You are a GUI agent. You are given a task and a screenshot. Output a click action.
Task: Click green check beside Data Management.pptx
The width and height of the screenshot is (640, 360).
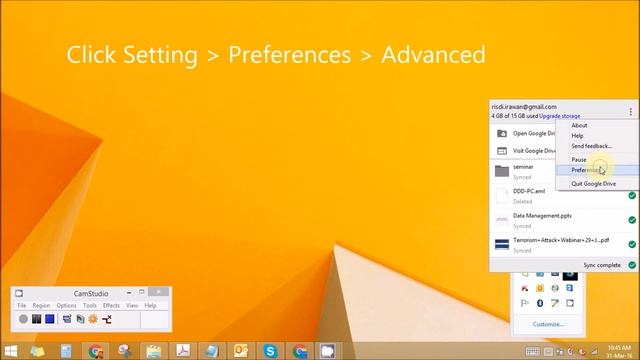pyautogui.click(x=632, y=220)
